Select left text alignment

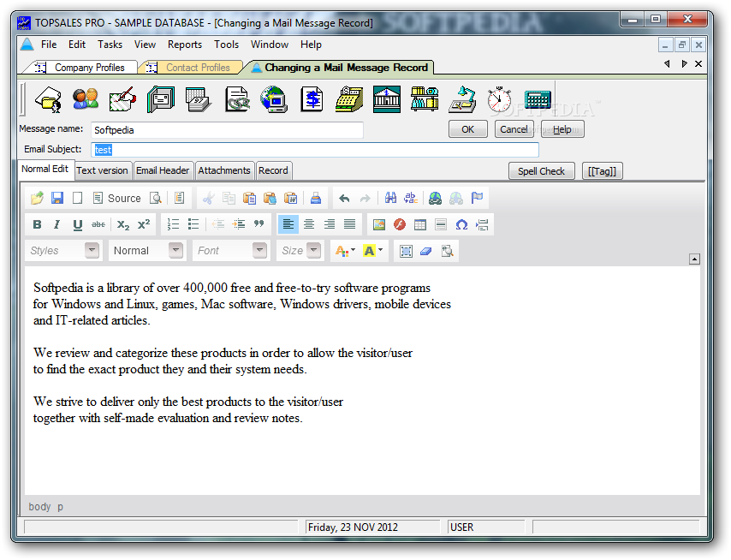[288, 224]
